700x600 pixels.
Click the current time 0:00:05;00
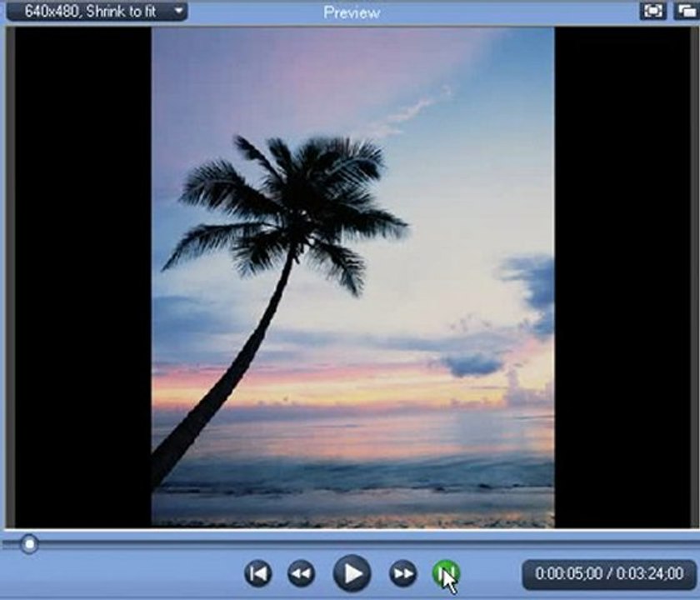568,574
